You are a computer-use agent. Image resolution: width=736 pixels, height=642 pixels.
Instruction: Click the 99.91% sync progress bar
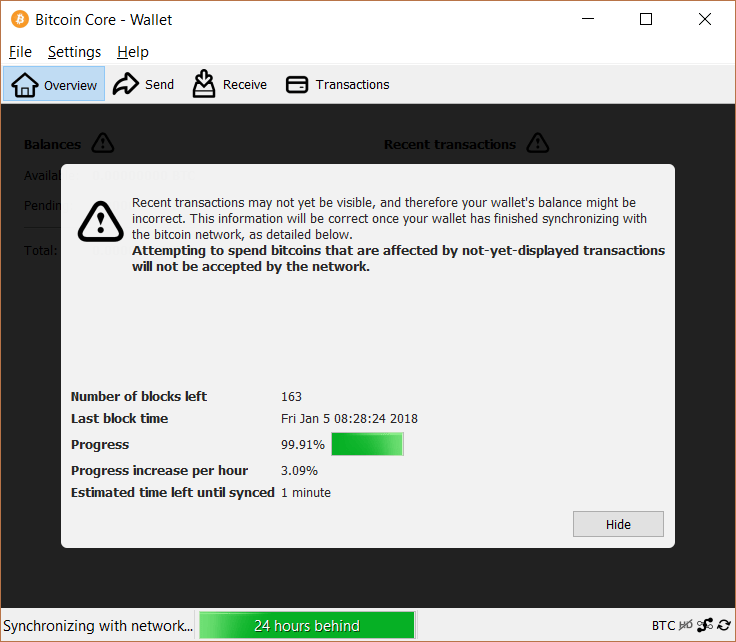[x=367, y=445]
